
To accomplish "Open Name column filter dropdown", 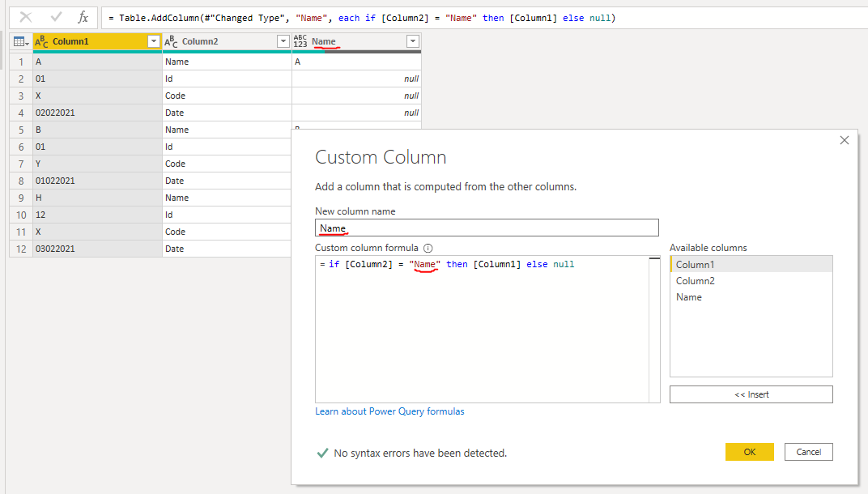I will pyautogui.click(x=412, y=41).
